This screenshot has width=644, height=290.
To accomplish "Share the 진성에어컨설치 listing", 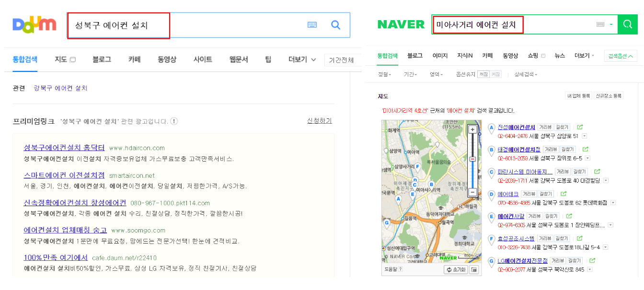I will click(x=580, y=127).
